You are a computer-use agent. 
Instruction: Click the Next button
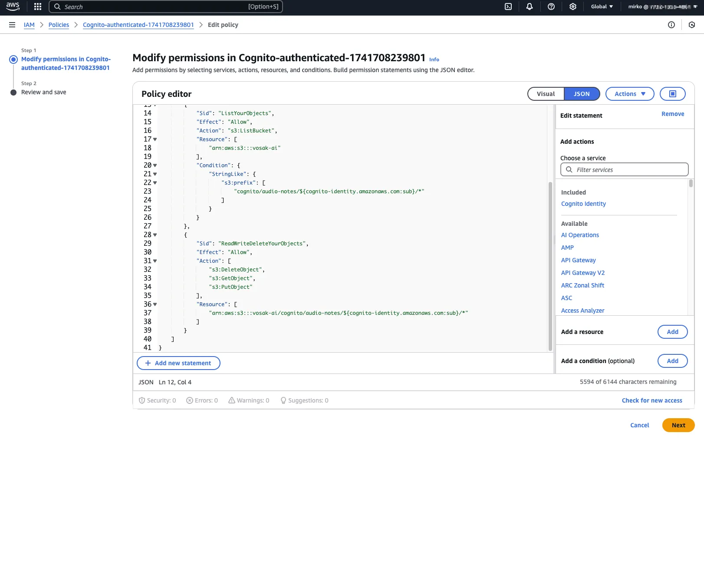678,425
